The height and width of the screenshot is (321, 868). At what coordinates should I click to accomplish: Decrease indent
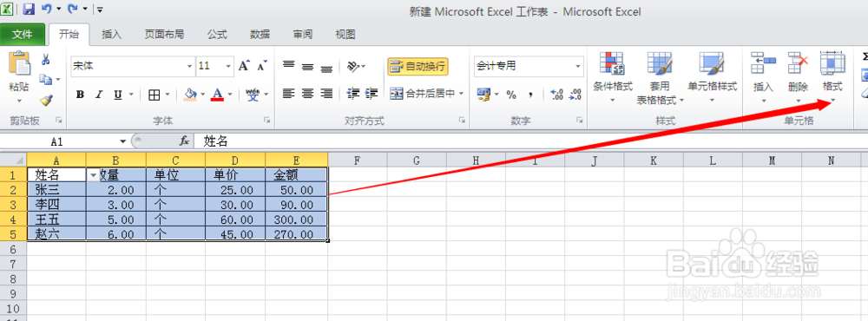(x=352, y=94)
